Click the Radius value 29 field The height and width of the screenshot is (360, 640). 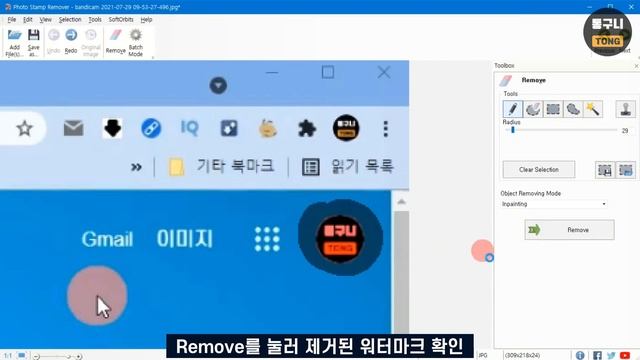point(624,131)
